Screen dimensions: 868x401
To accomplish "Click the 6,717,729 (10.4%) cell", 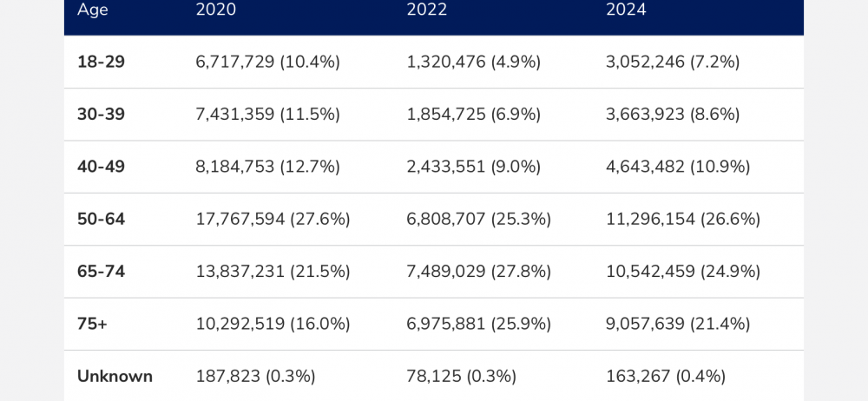I will point(267,62).
